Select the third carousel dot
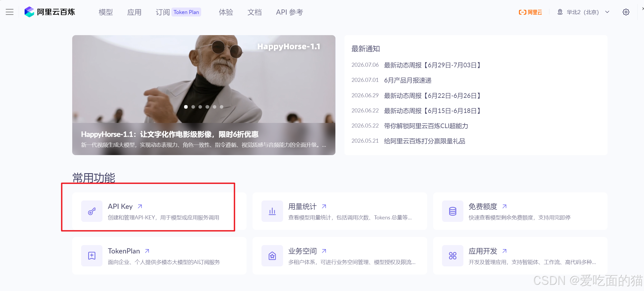644x291 pixels. coord(200,107)
